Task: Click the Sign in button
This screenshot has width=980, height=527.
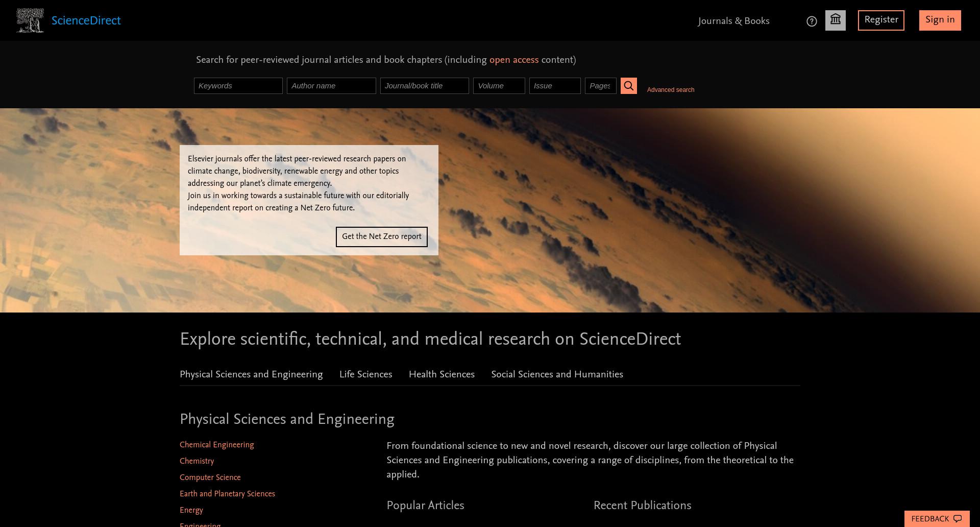Action: [940, 20]
